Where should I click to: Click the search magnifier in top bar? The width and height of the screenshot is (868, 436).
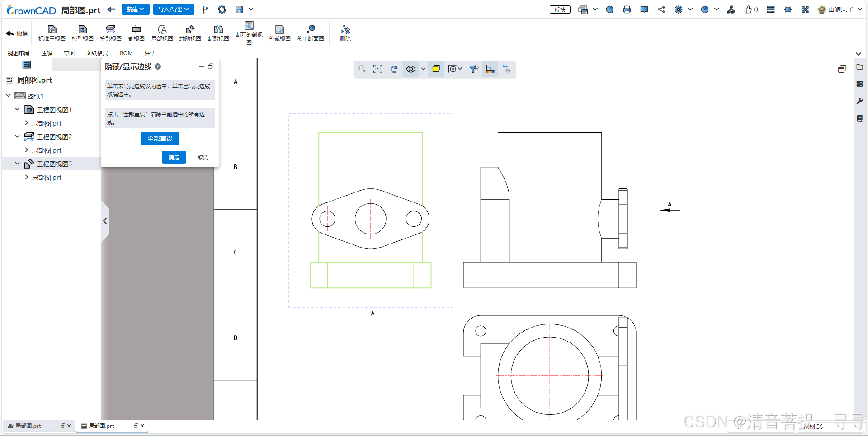(610, 9)
